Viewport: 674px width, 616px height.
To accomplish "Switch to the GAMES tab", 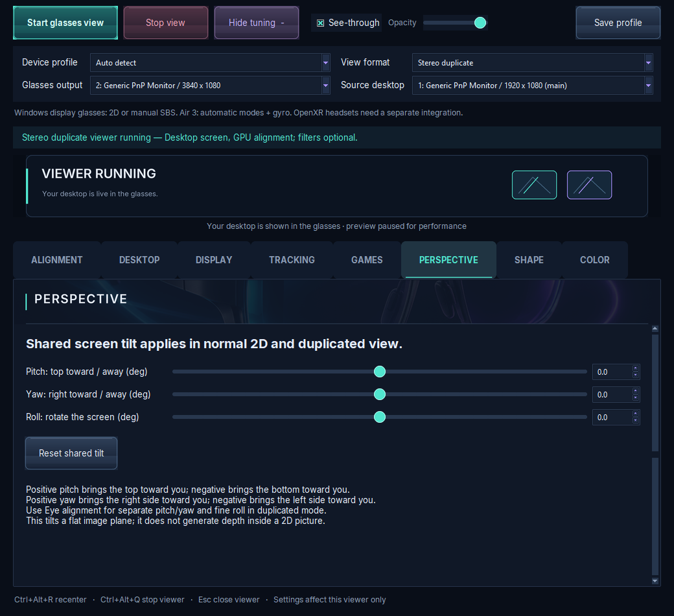I will click(367, 260).
